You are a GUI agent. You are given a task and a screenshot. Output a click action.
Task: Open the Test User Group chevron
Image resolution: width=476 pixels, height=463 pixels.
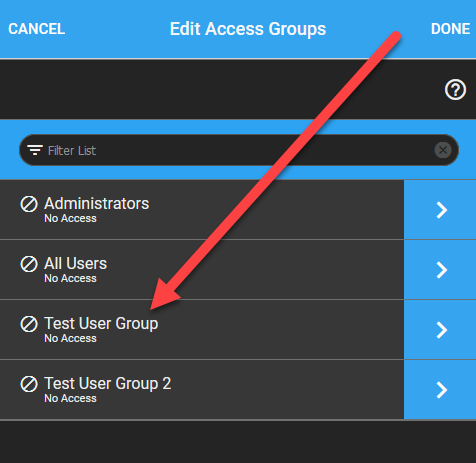[x=440, y=330]
